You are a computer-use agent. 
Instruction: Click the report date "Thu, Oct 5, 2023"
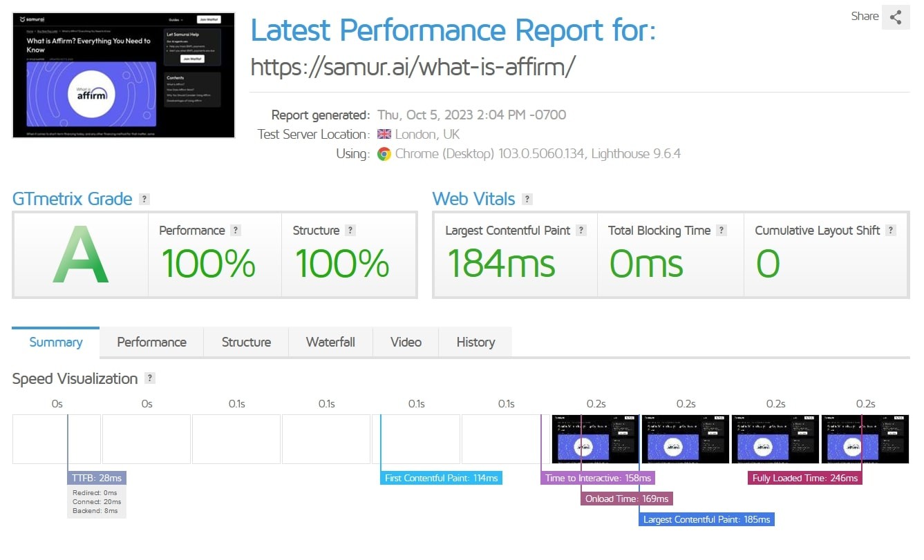pyautogui.click(x=426, y=115)
